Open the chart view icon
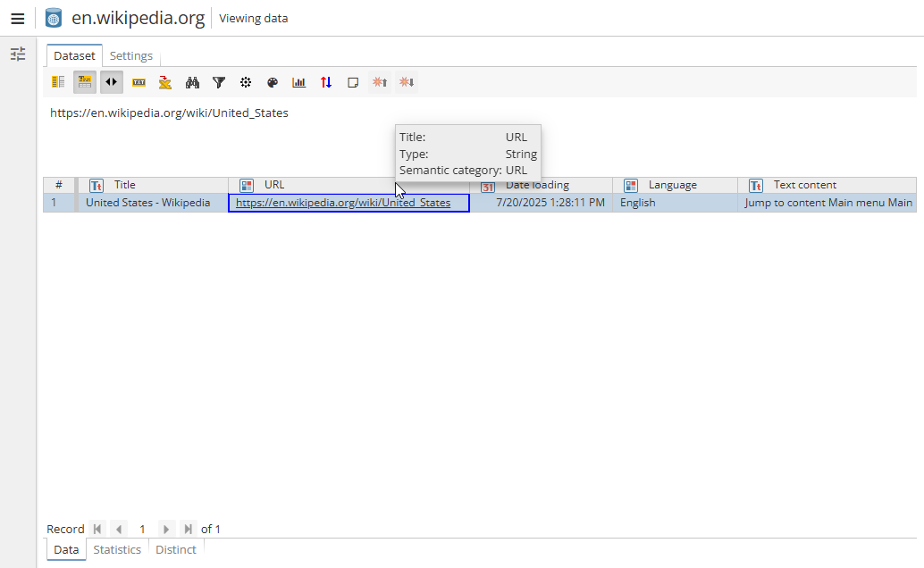Screen dimensions: 924x568 click(x=299, y=82)
